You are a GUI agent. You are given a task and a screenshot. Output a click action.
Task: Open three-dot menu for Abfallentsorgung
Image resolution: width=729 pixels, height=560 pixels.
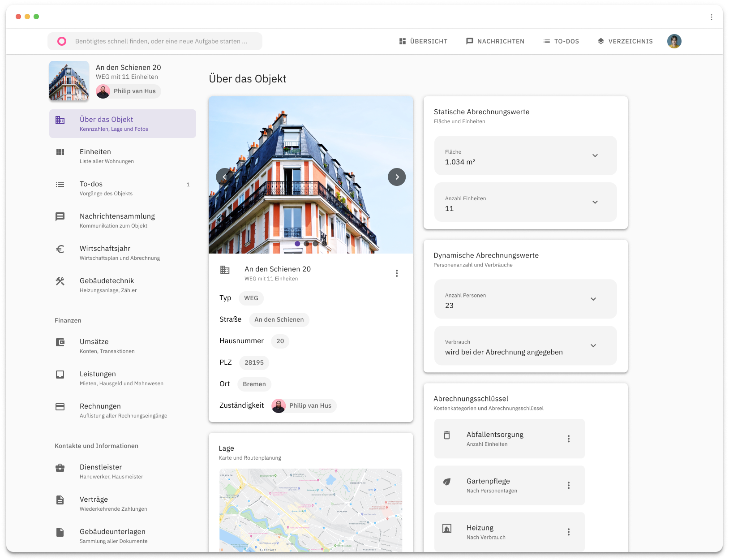[569, 439]
